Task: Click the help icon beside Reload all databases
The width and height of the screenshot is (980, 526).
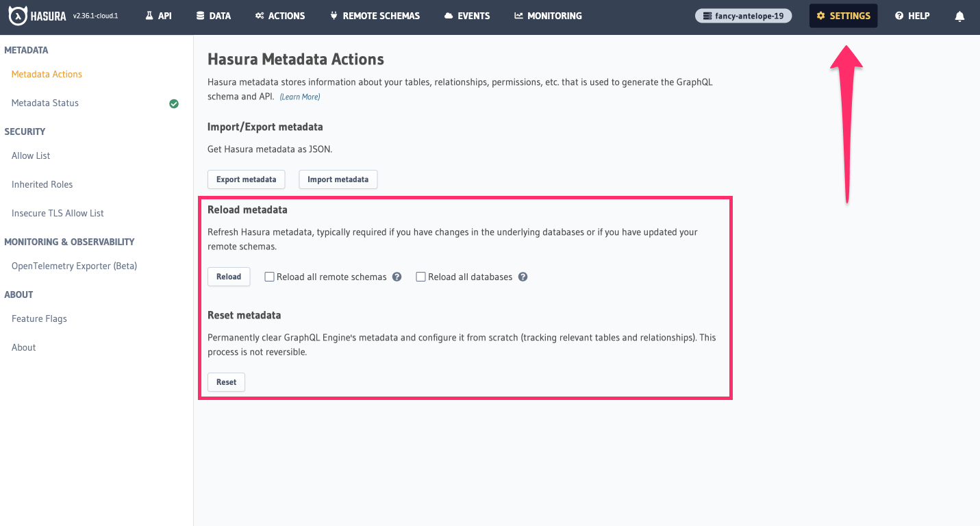Action: (x=523, y=277)
